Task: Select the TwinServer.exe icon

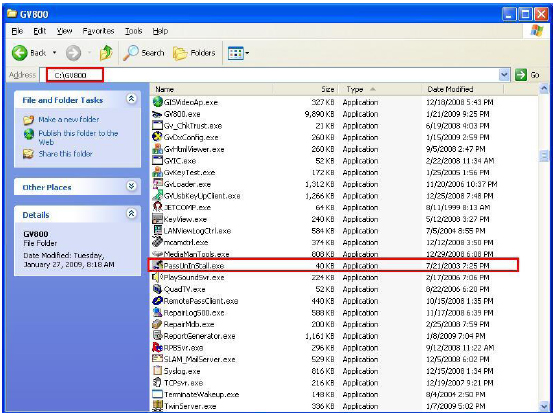Action: [157, 406]
